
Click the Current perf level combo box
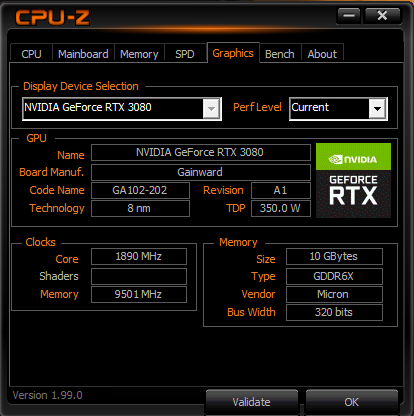click(338, 109)
